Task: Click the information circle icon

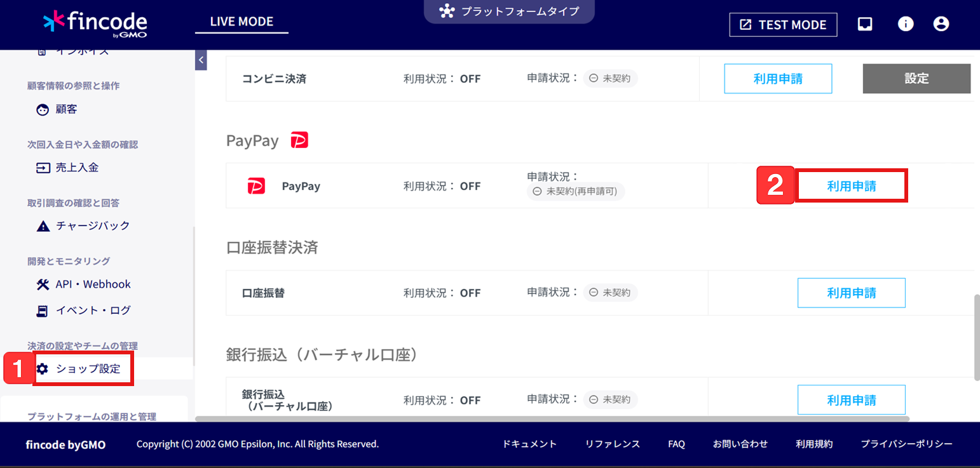Action: point(905,24)
